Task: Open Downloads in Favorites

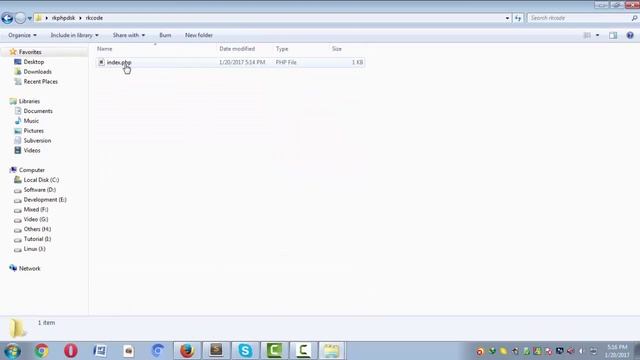Action: [38, 71]
